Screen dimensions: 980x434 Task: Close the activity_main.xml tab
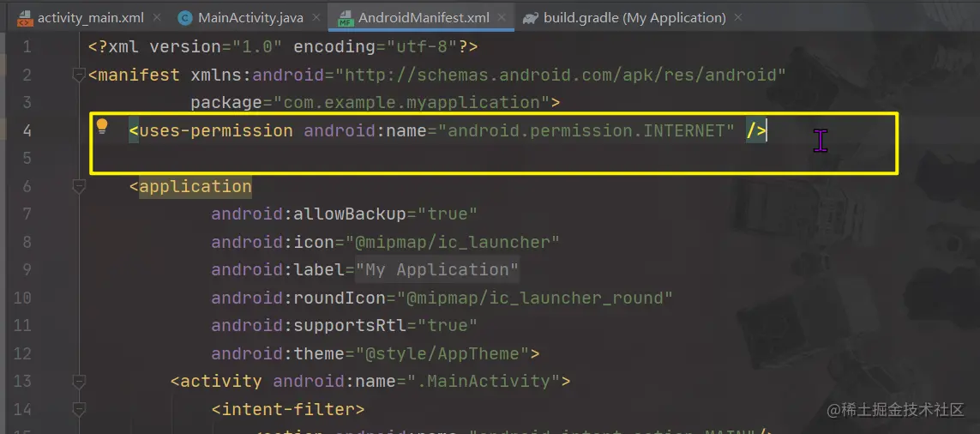156,17
